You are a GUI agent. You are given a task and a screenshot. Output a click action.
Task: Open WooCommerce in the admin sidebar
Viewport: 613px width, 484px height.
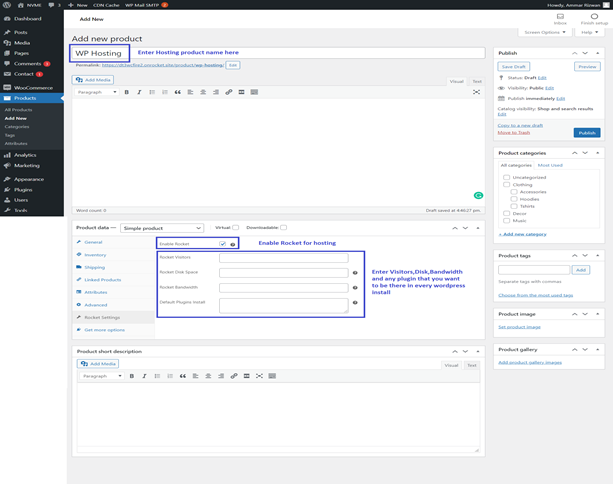click(x=32, y=88)
